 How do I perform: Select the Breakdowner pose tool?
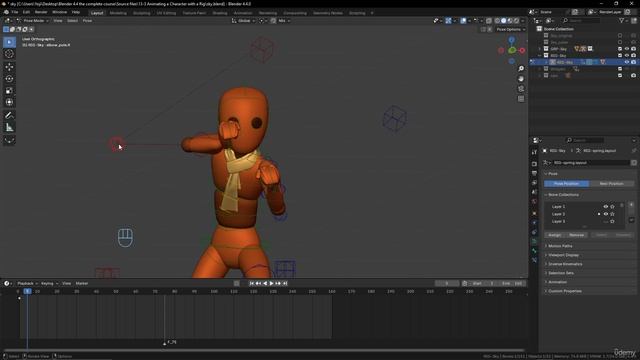click(x=9, y=140)
